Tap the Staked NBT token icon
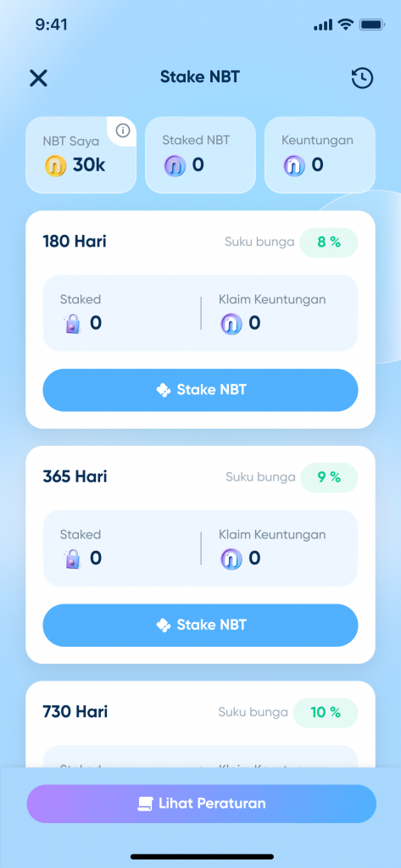 [x=175, y=165]
